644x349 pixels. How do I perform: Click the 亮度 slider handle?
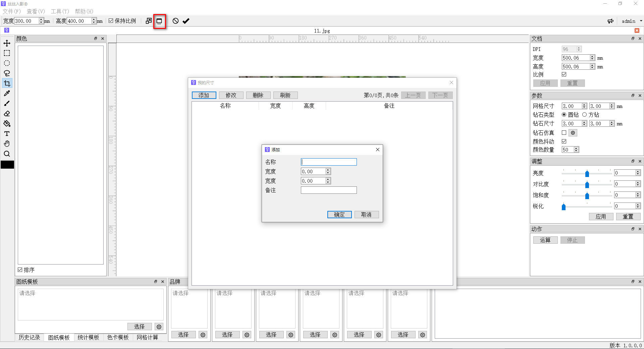[587, 173]
